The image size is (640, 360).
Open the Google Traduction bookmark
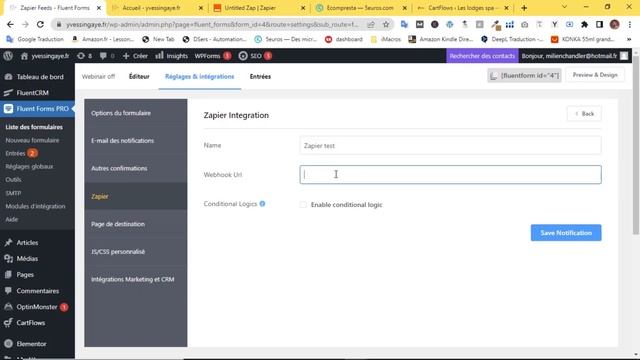click(x=36, y=39)
